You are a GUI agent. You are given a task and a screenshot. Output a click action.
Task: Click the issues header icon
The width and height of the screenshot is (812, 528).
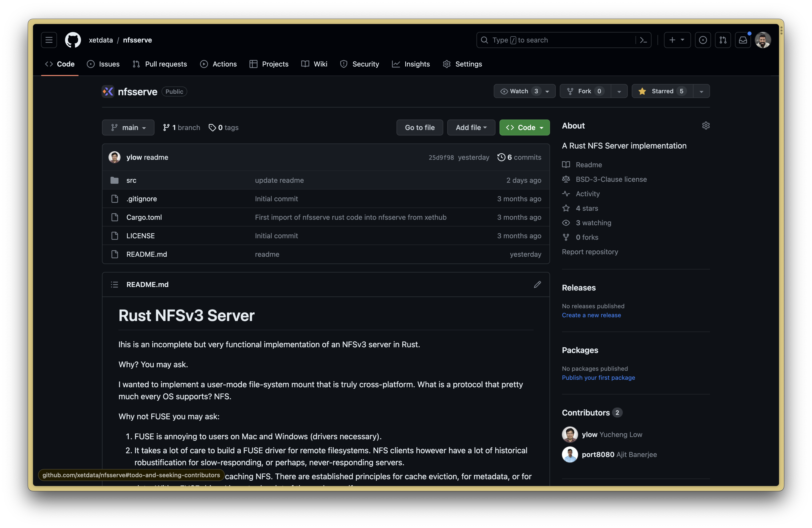point(703,40)
